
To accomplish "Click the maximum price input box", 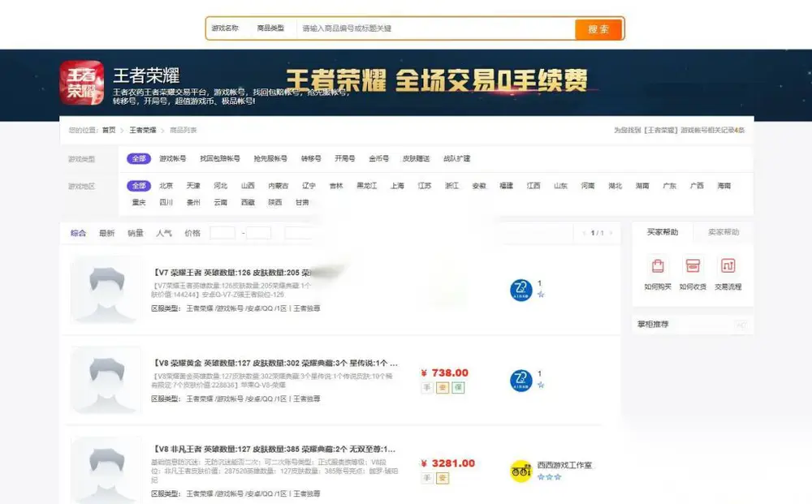I will (258, 233).
